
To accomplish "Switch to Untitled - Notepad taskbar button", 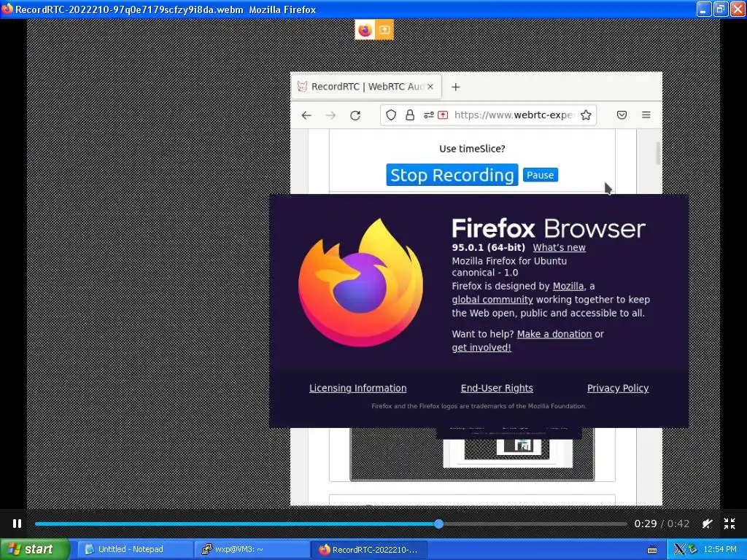I will coord(135,549).
